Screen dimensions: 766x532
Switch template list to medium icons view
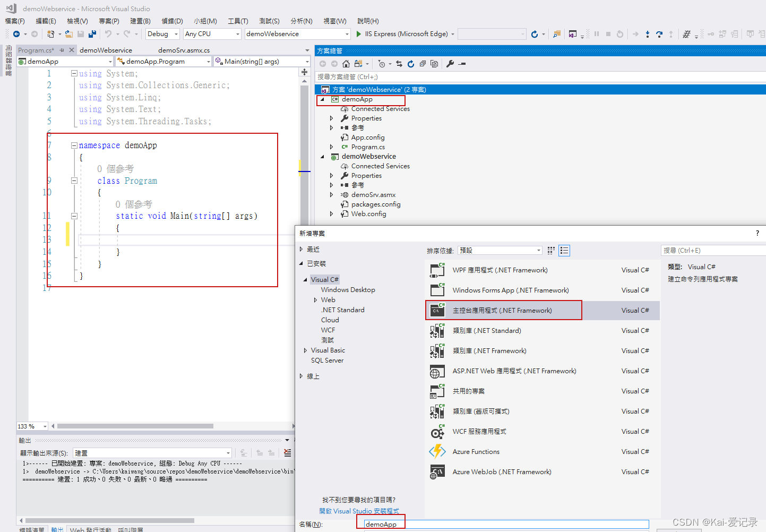[564, 250]
